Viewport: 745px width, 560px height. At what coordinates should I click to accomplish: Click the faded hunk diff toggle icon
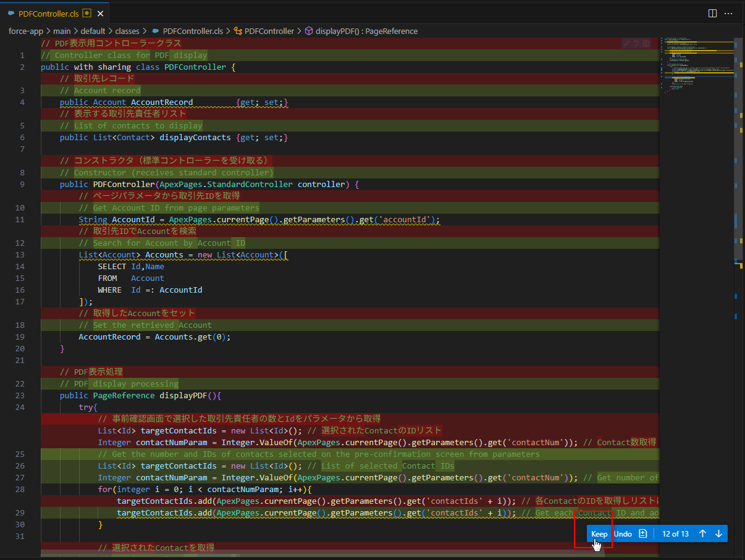click(646, 43)
